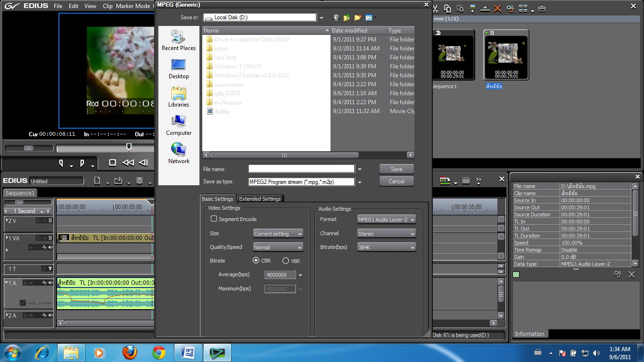644x362 pixels.
Task: Click the Views icon in the save dialog
Action: click(369, 17)
